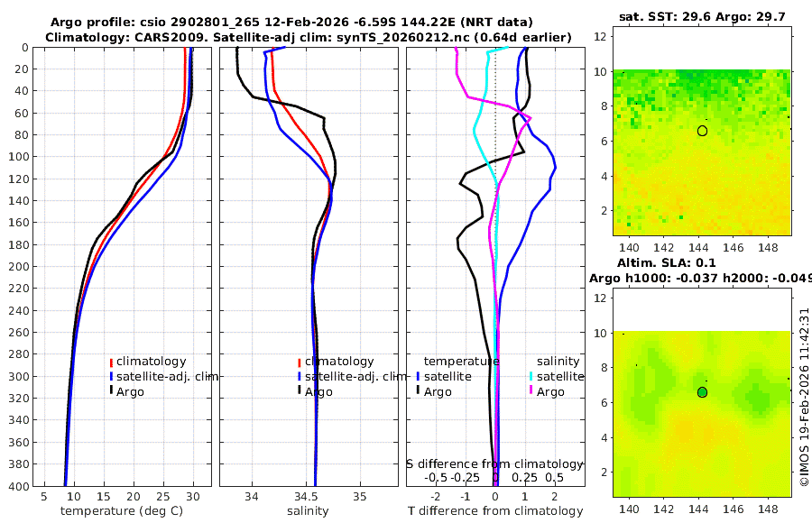The image size is (812, 523).
Task: Click the magenta Argo swatch under 'salinity' legend
Action: pos(531,390)
